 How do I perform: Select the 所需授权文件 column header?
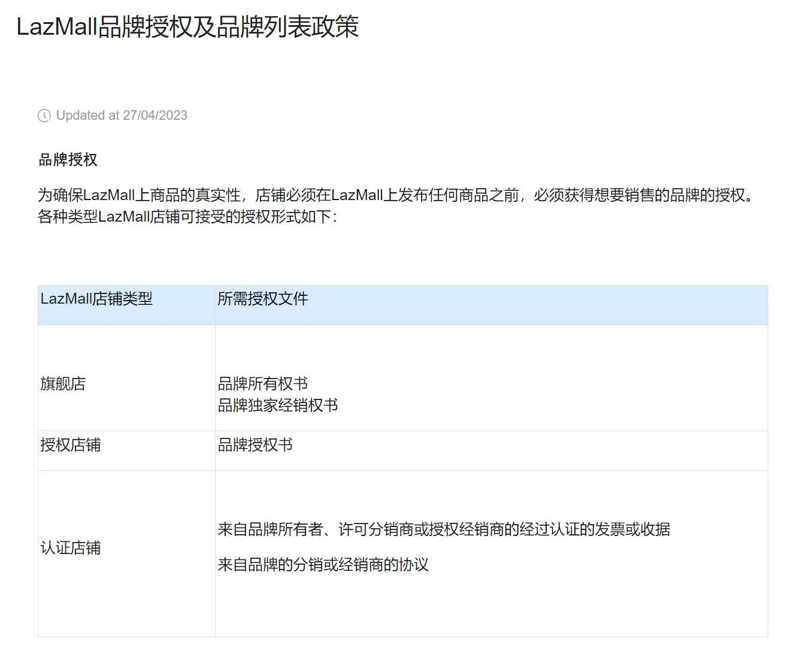[x=262, y=299]
